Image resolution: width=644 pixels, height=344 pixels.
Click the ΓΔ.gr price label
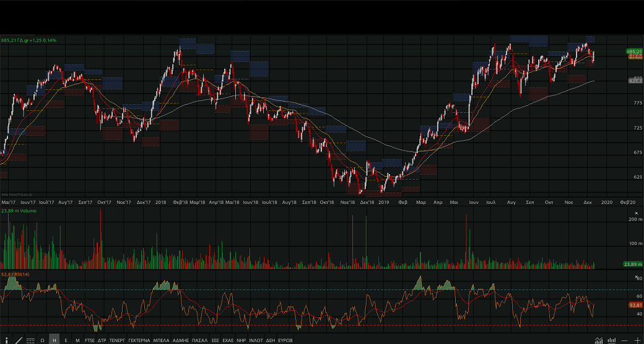point(28,40)
